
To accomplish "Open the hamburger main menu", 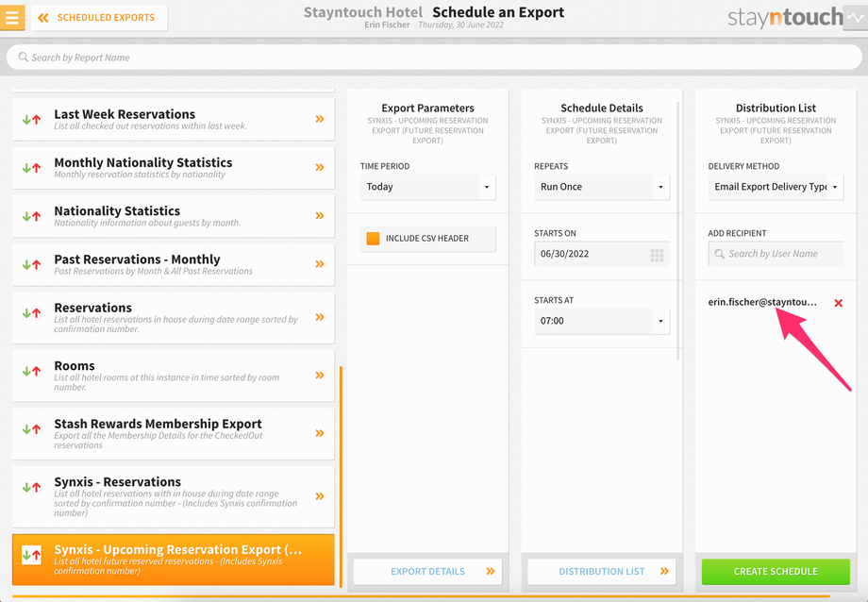I will (11, 17).
